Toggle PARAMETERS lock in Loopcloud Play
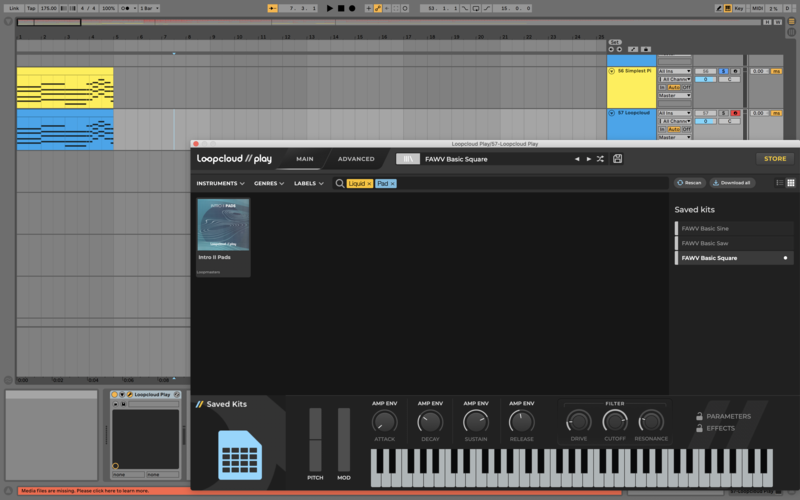Image resolution: width=800 pixels, height=500 pixels. pos(698,416)
